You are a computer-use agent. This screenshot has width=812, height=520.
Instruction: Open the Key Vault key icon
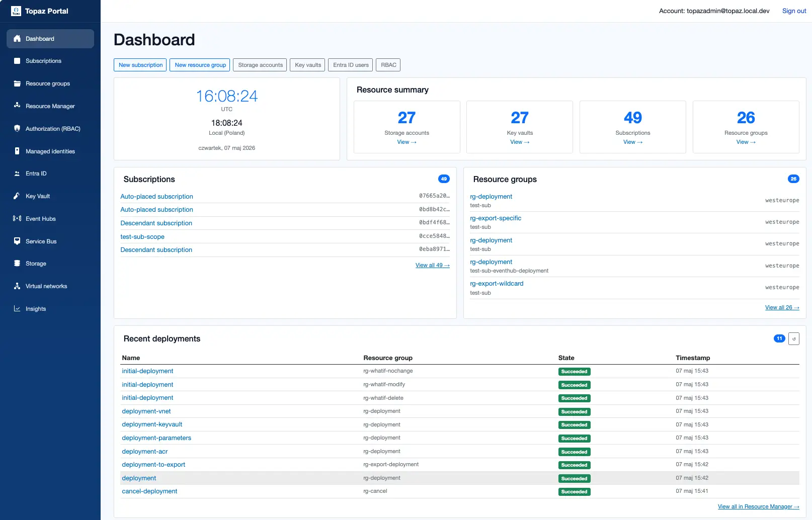tap(17, 196)
